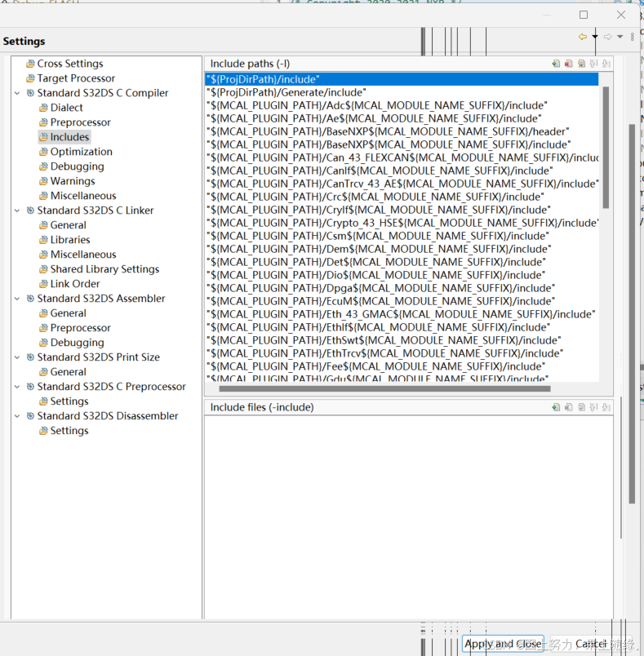Click forward navigation arrow icon
Image resolution: width=644 pixels, height=656 pixels.
click(x=607, y=37)
